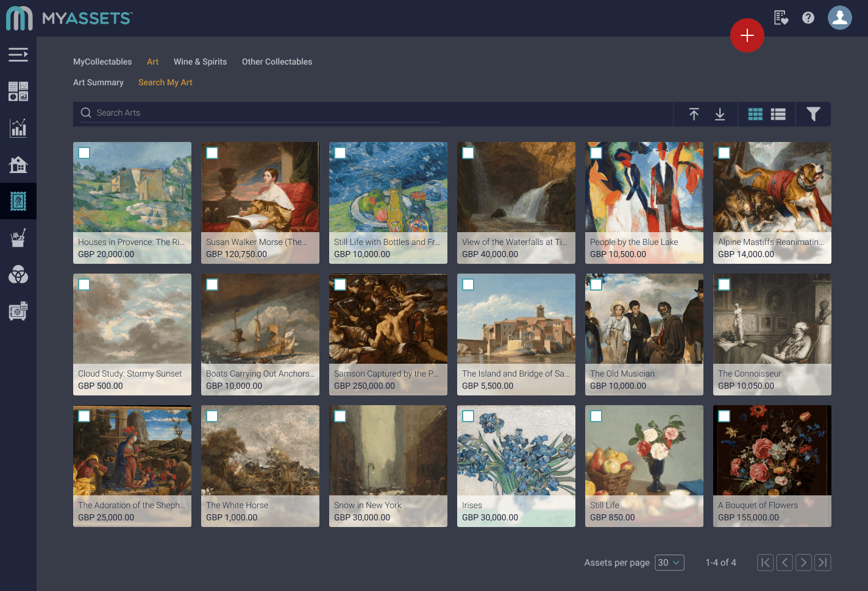The height and width of the screenshot is (591, 868).
Task: Tick The Connoisseur checkbox
Action: [724, 285]
